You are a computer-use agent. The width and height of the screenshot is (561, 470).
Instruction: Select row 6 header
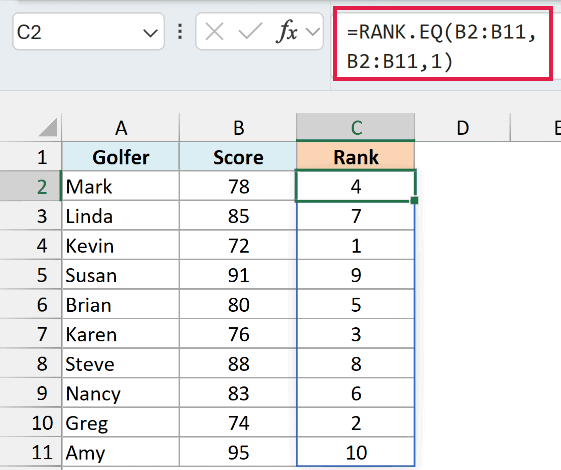(x=31, y=304)
